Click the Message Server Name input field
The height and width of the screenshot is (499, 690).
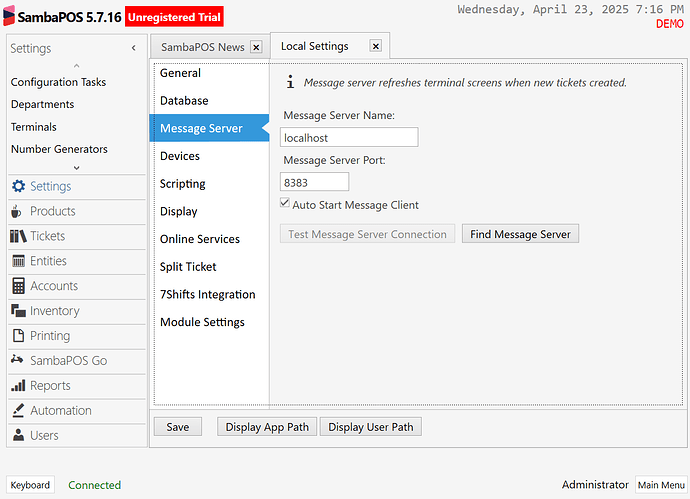(349, 138)
